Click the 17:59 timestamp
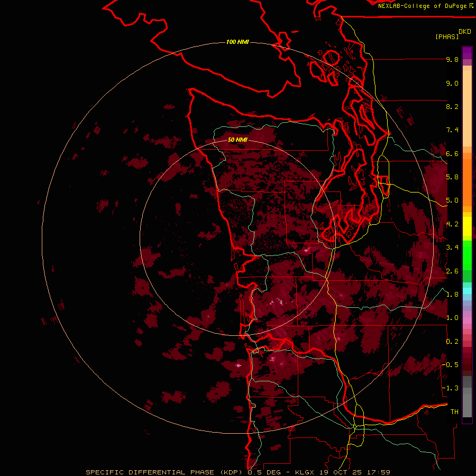Viewport: 476px width, 476px height. pos(379,472)
